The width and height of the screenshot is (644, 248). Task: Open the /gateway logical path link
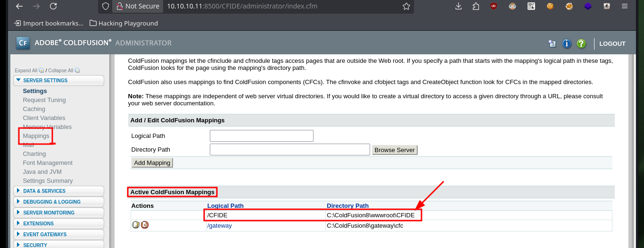coord(220,225)
